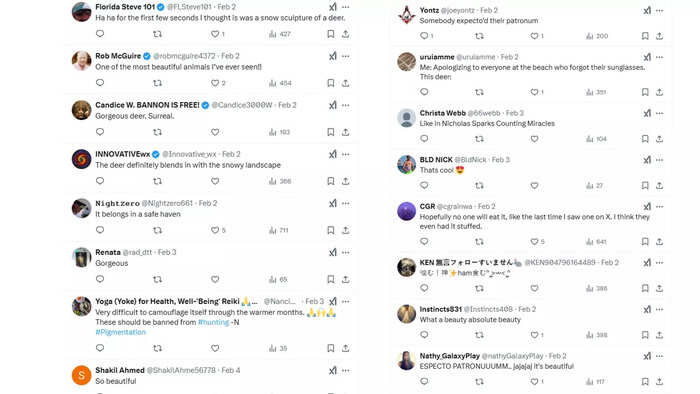Reply to Candice W. BANNON IS FREE! tweet

click(x=100, y=132)
